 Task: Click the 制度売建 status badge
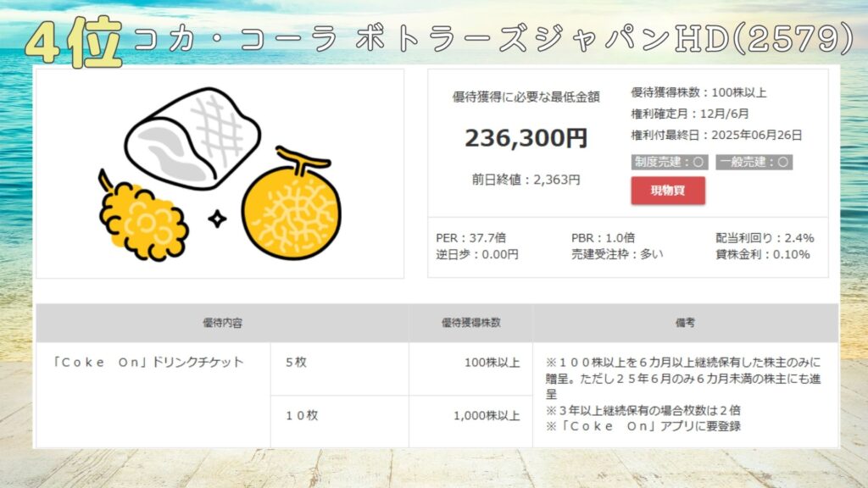(670, 162)
